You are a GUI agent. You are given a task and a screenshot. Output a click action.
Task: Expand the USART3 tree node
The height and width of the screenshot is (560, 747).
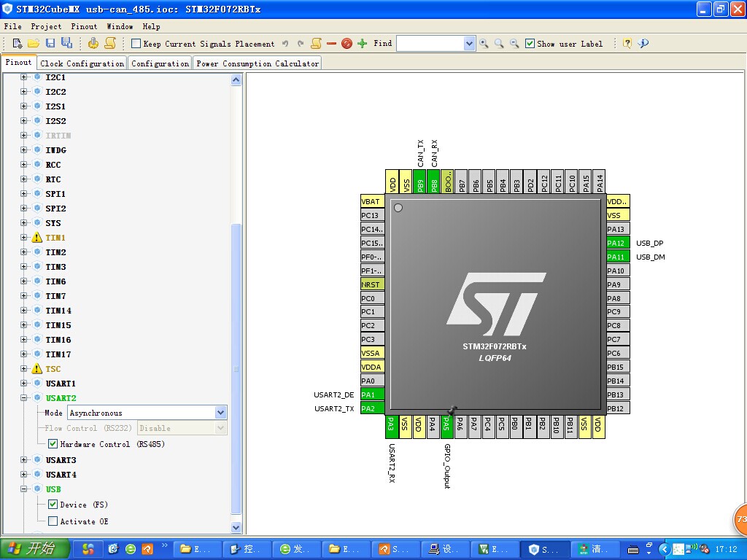(23, 459)
